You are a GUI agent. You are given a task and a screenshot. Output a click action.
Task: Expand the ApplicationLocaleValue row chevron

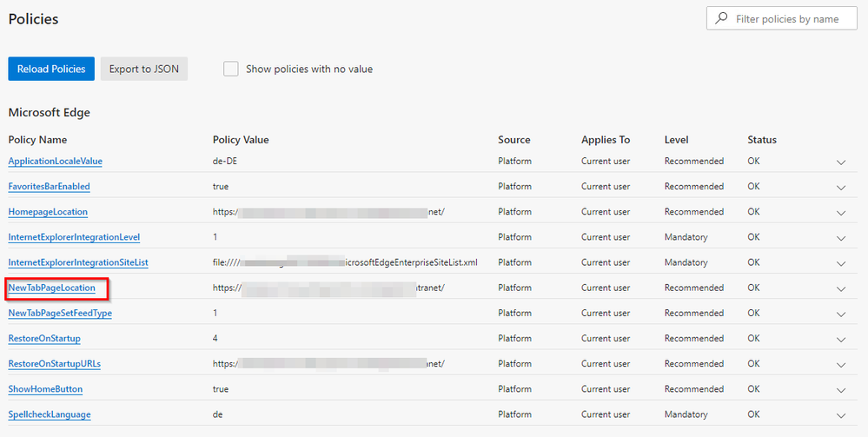pyautogui.click(x=841, y=162)
